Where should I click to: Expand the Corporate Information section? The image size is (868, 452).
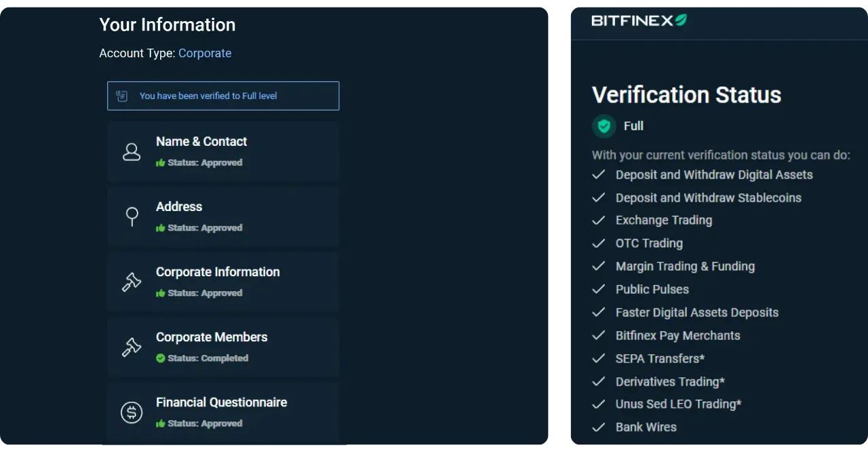click(223, 282)
